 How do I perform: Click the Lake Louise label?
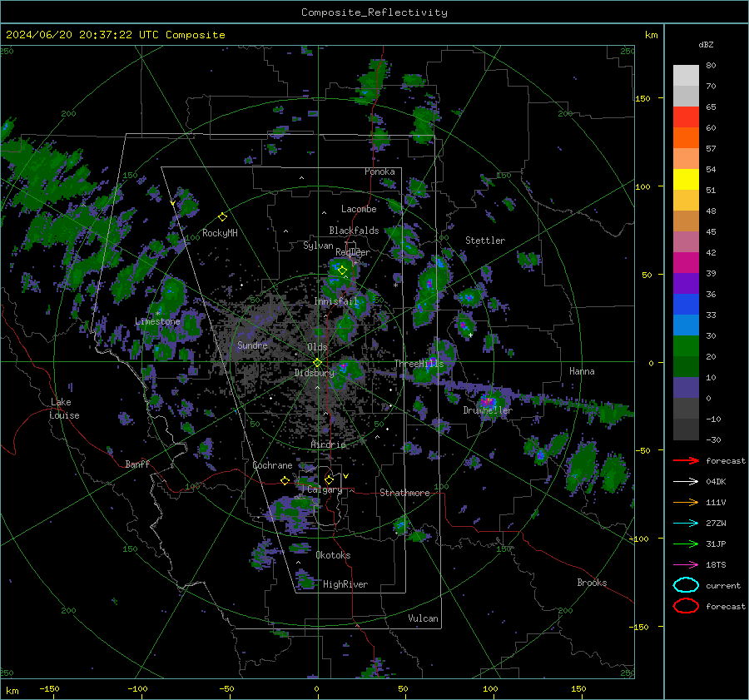click(64, 409)
